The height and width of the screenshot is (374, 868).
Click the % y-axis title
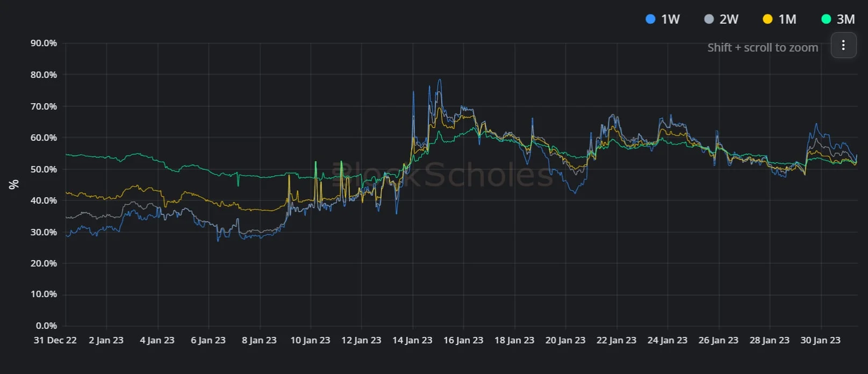[x=14, y=184]
